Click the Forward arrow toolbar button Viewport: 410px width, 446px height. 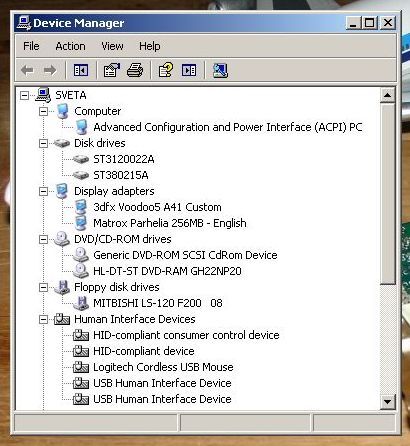50,70
